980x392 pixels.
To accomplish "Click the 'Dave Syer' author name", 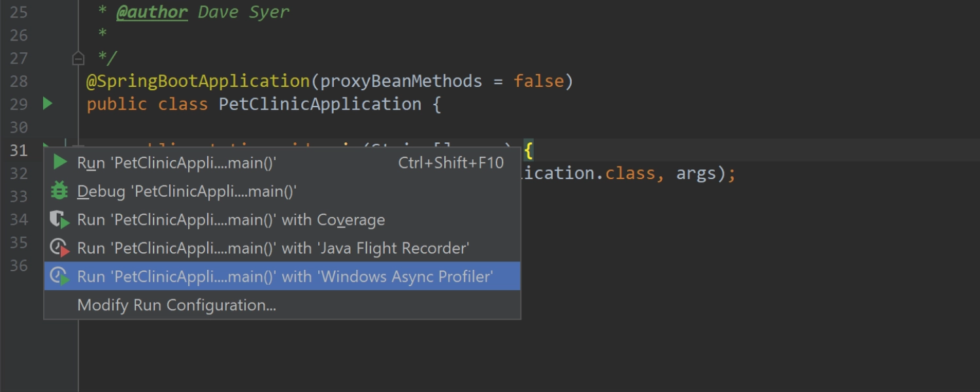I will 244,12.
